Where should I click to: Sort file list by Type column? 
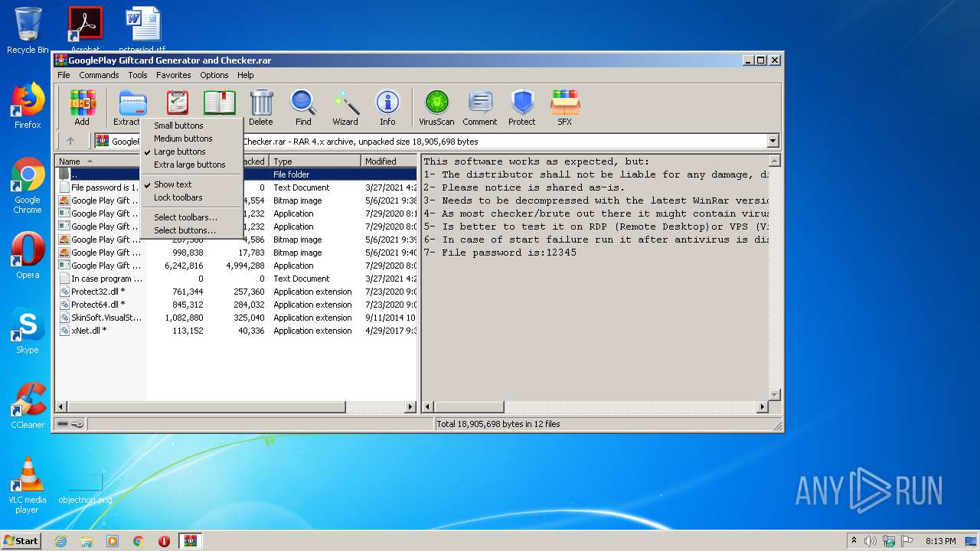click(x=315, y=161)
